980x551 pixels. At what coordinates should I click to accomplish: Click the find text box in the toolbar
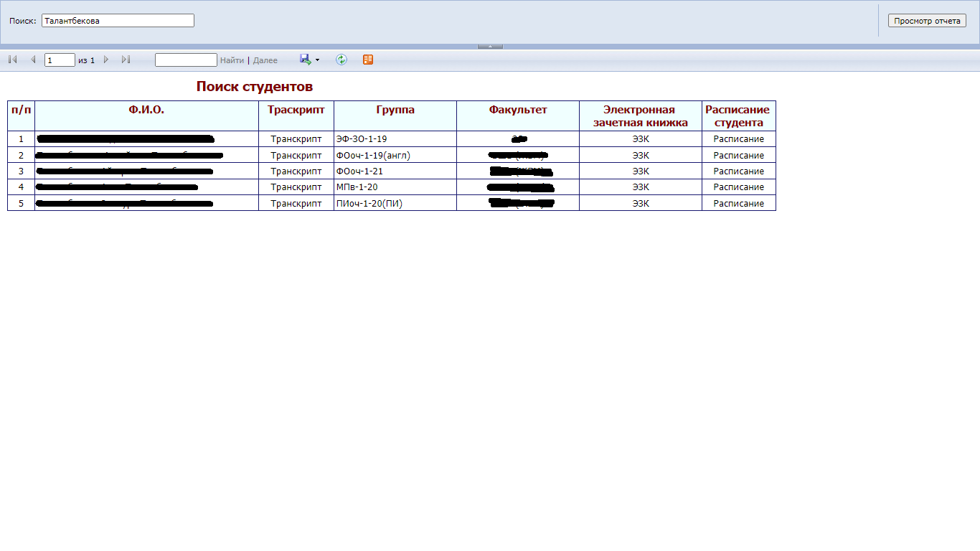(x=186, y=60)
